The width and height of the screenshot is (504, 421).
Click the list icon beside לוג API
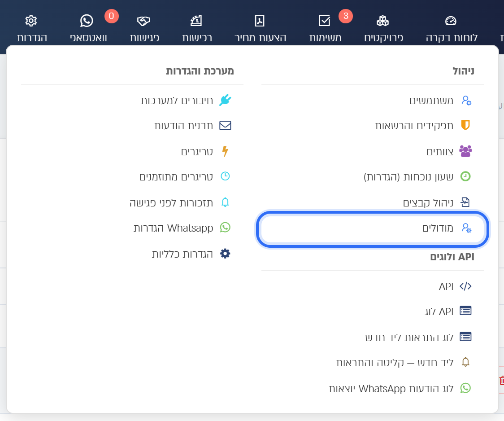(x=465, y=311)
